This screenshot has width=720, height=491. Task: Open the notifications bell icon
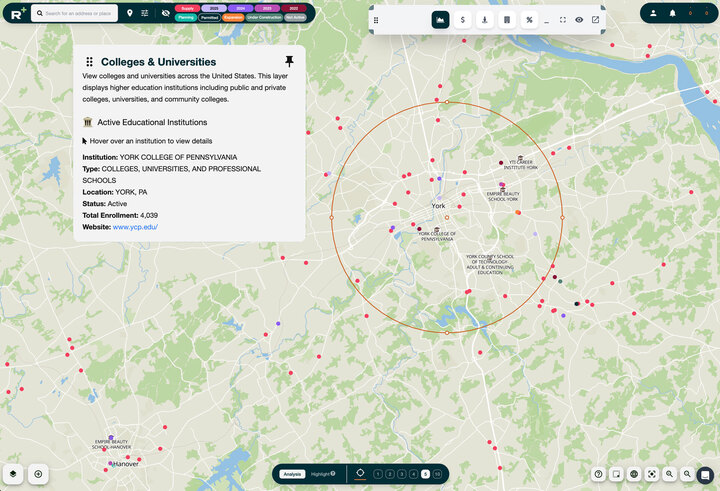point(672,13)
